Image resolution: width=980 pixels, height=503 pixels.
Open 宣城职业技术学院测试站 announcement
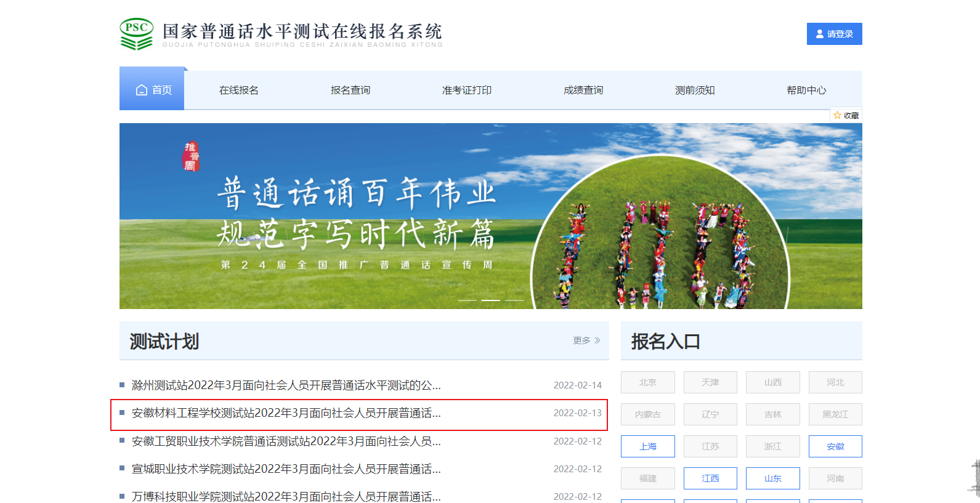coord(286,469)
